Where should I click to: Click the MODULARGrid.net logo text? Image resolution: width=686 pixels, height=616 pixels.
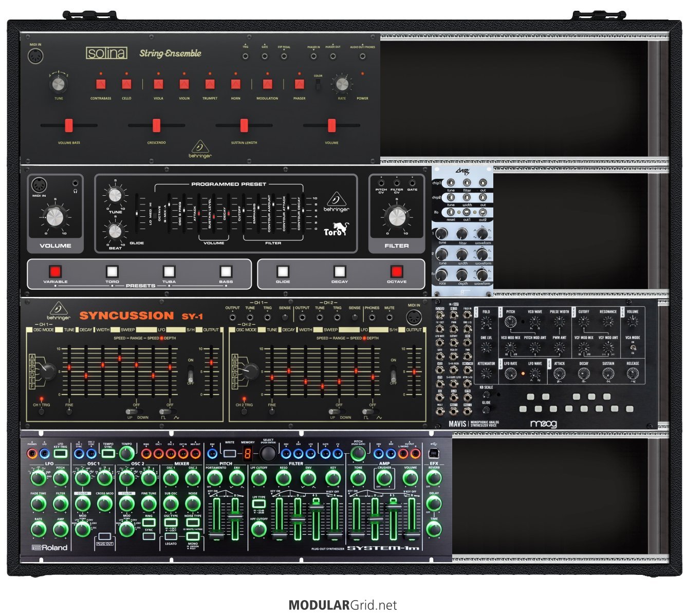(x=343, y=605)
